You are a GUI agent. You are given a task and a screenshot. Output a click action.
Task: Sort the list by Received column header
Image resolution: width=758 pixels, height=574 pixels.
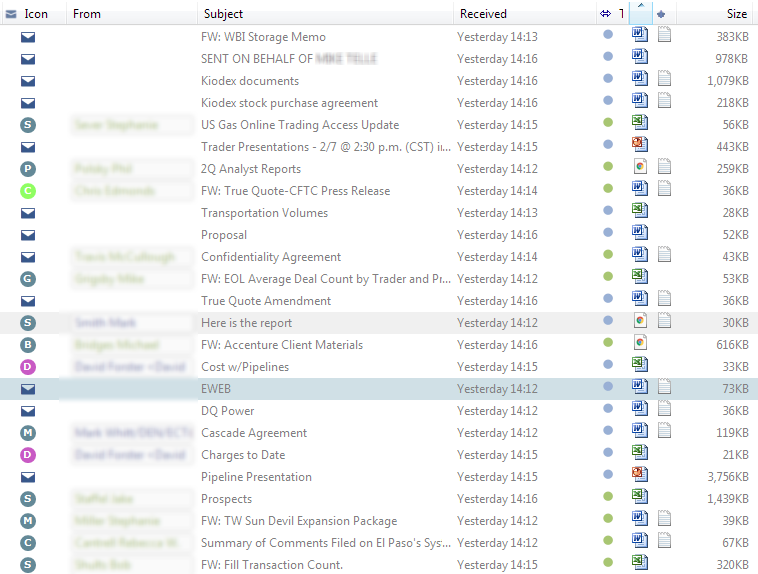[520, 14]
